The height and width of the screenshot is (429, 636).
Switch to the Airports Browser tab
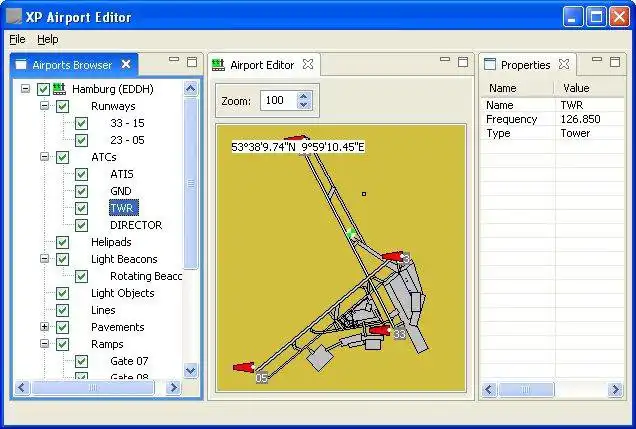[x=72, y=65]
